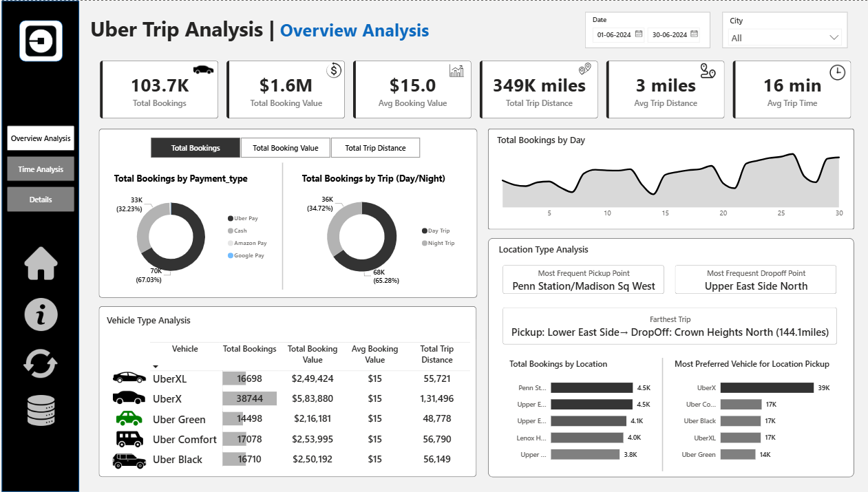Click the clock icon on Avg Trip Time card
Screen dimensions: 868x492
click(x=837, y=72)
